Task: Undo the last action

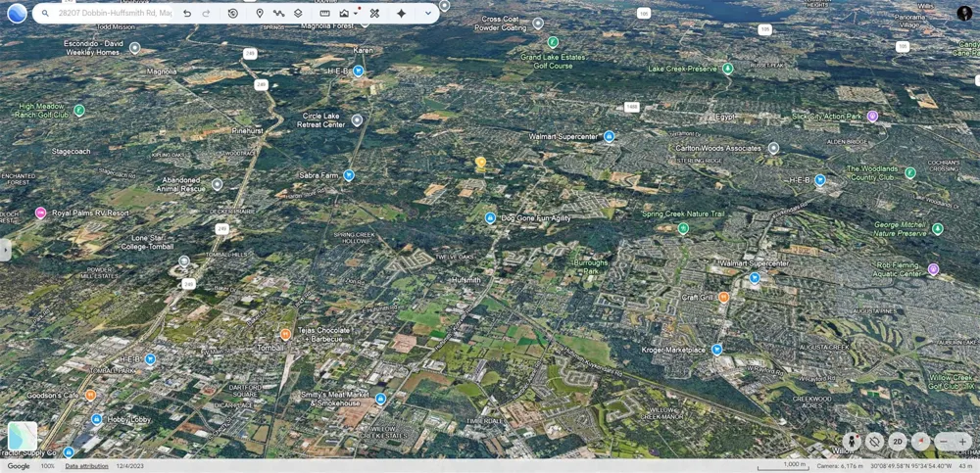Action: 187,13
